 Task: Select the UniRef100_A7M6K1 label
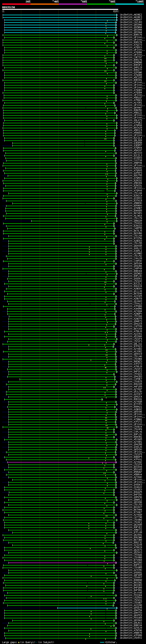pyautogui.click(x=131, y=100)
